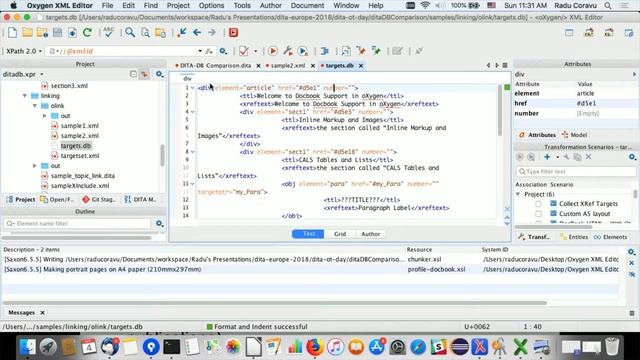Click the Save floppy disk icon
The width and height of the screenshot is (640, 360).
tap(58, 33)
